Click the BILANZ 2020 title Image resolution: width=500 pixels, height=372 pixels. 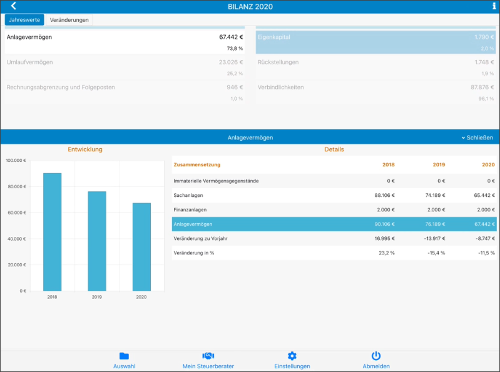pos(250,7)
